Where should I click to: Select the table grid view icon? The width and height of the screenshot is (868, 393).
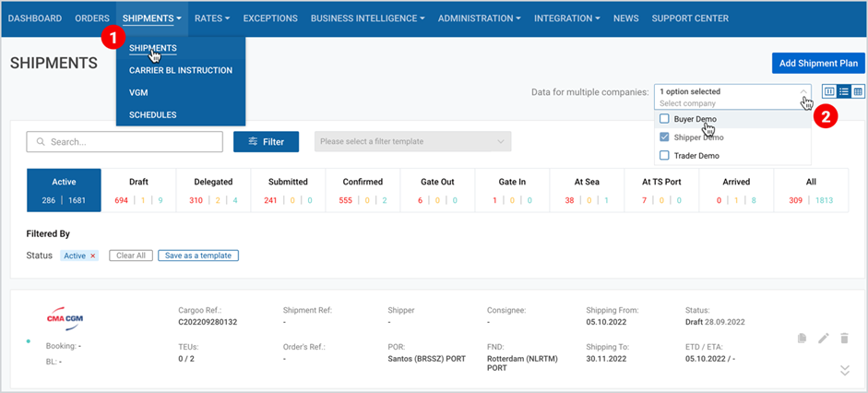[858, 91]
